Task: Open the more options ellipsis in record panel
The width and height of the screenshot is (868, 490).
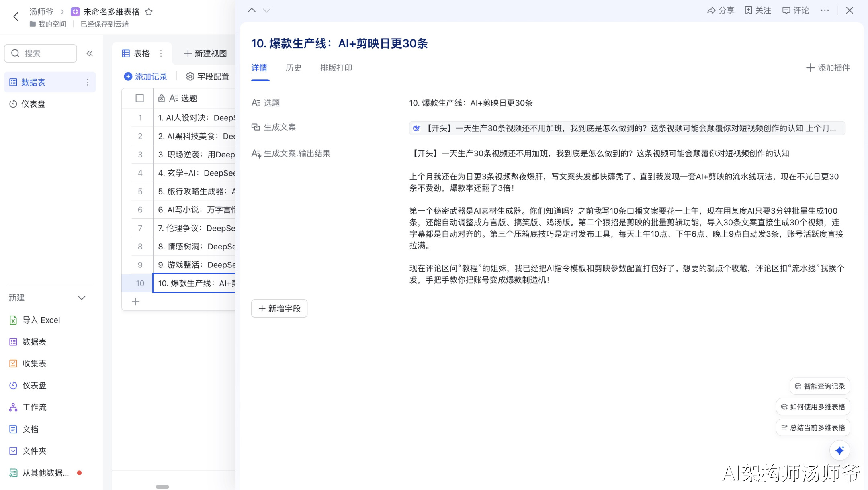Action: point(825,10)
